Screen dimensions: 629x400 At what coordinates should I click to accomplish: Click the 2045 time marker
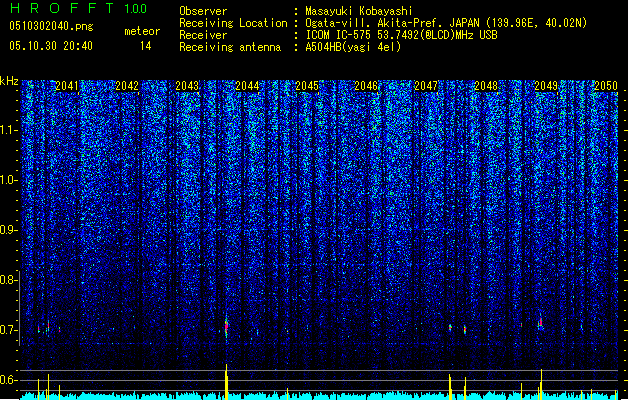[307, 86]
